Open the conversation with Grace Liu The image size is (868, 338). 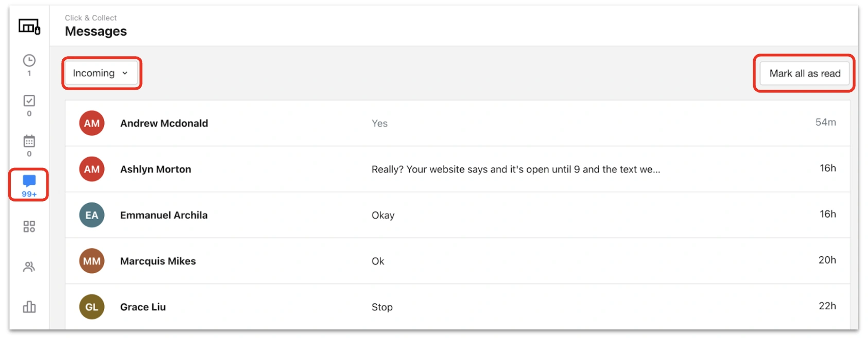coord(458,307)
